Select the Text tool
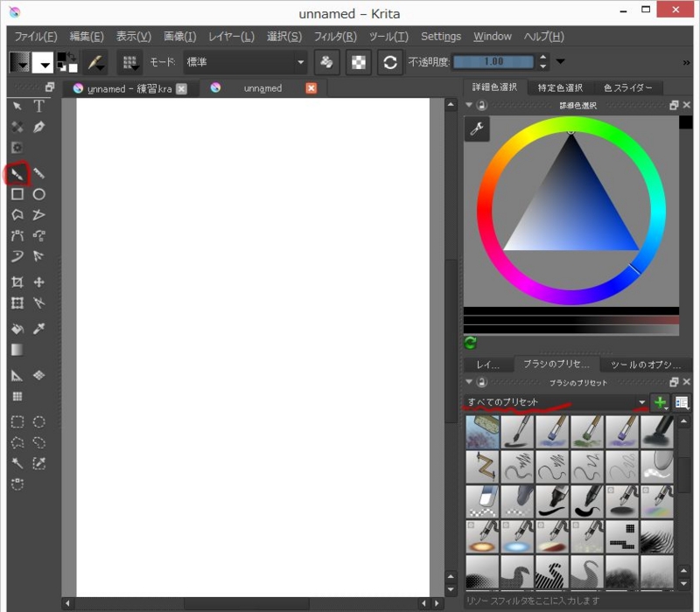The width and height of the screenshot is (700, 612). (38, 106)
